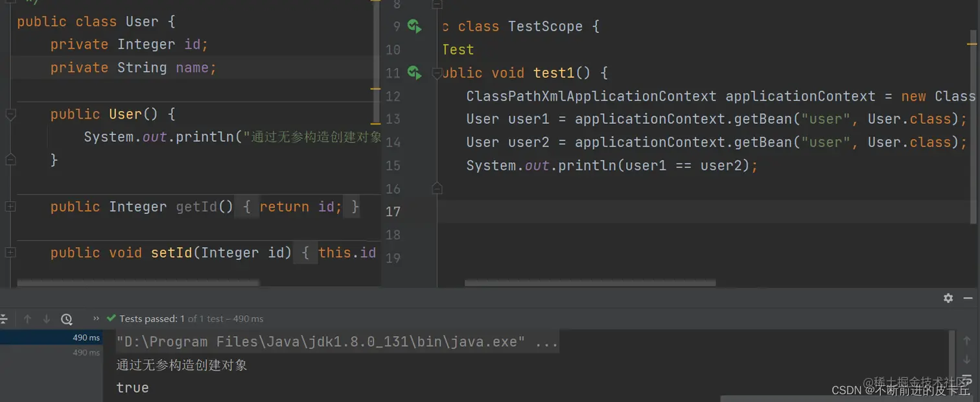Click the green Tests passed checkmark

coord(111,318)
